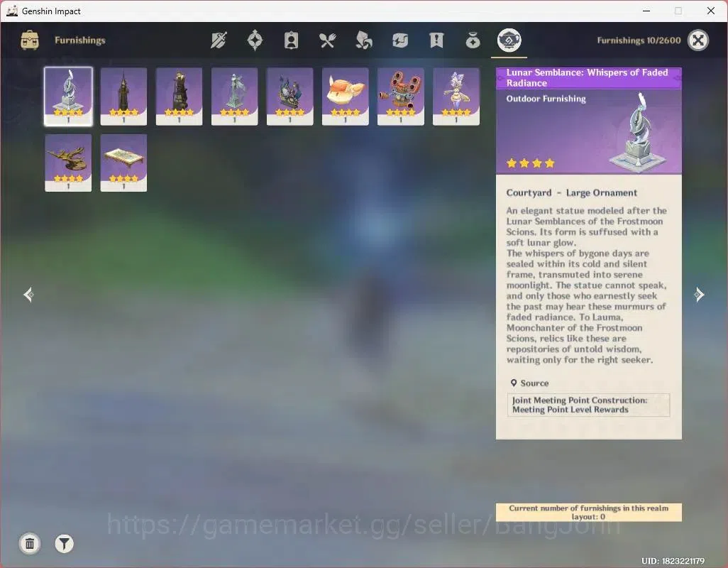728x568 pixels.
Task: Select the red pipe machine furnishing
Action: click(401, 96)
